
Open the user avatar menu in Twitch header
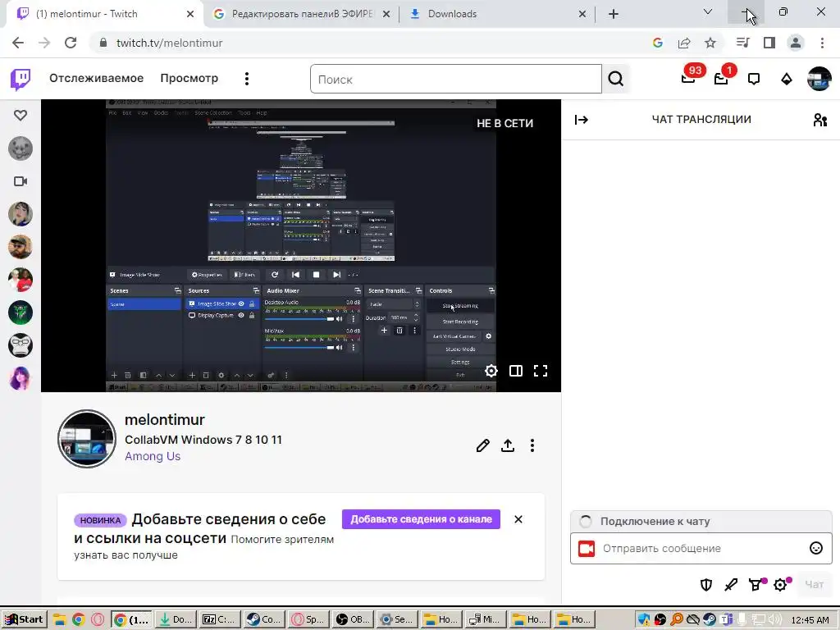(819, 79)
